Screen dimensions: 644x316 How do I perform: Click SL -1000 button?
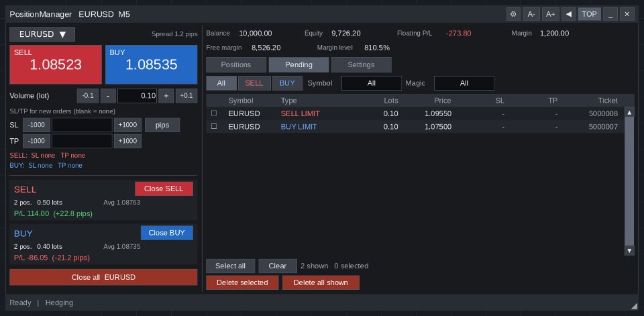pyautogui.click(x=36, y=125)
